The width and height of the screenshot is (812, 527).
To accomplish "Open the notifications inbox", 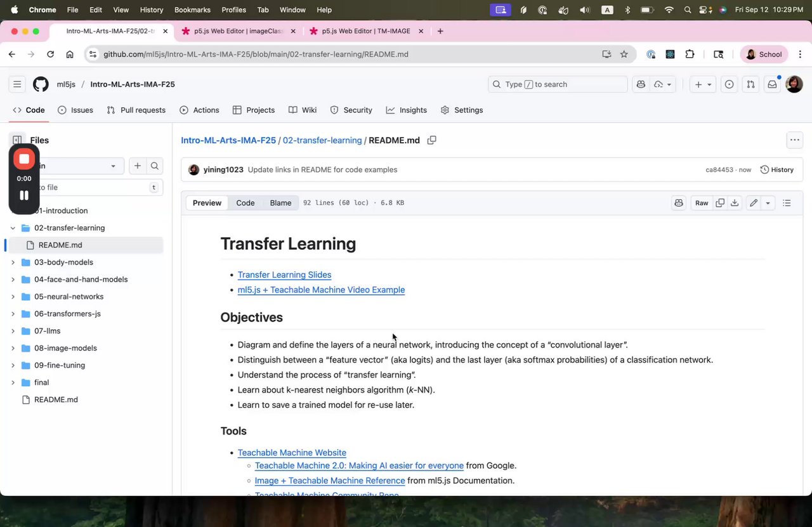I will point(773,84).
